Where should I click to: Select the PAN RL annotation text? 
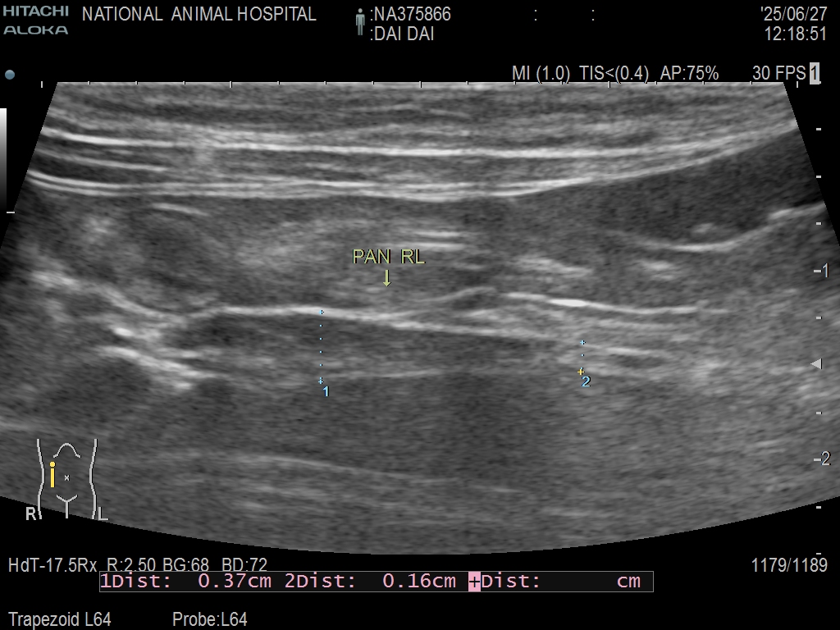click(x=389, y=257)
